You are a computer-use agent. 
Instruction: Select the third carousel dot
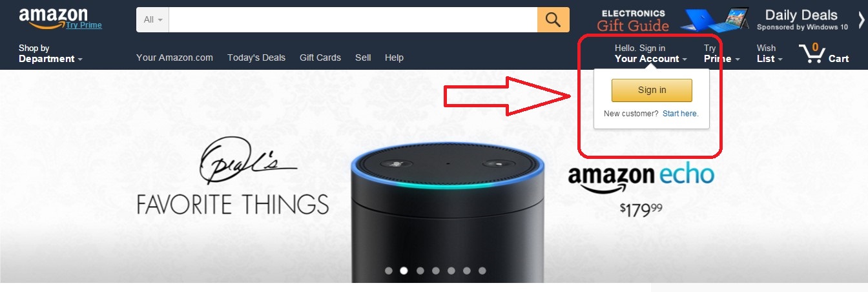coord(420,271)
